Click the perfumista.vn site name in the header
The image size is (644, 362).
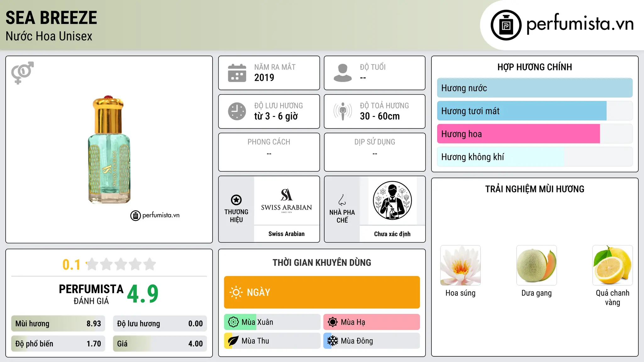(580, 24)
